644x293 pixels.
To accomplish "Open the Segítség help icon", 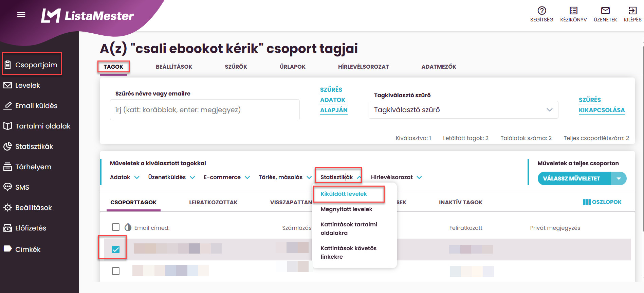I will click(x=542, y=11).
